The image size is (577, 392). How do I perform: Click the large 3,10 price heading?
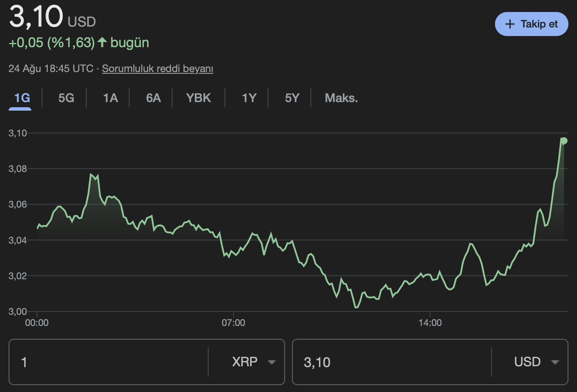pos(36,16)
